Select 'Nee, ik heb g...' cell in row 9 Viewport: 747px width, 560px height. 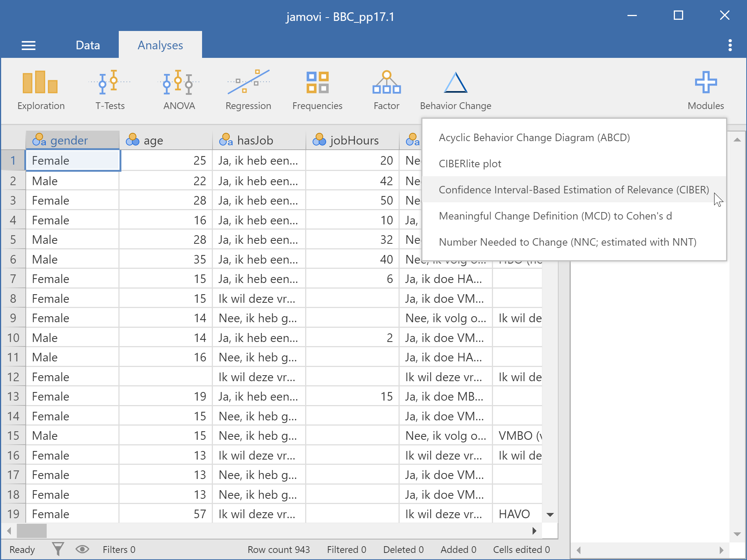click(259, 318)
